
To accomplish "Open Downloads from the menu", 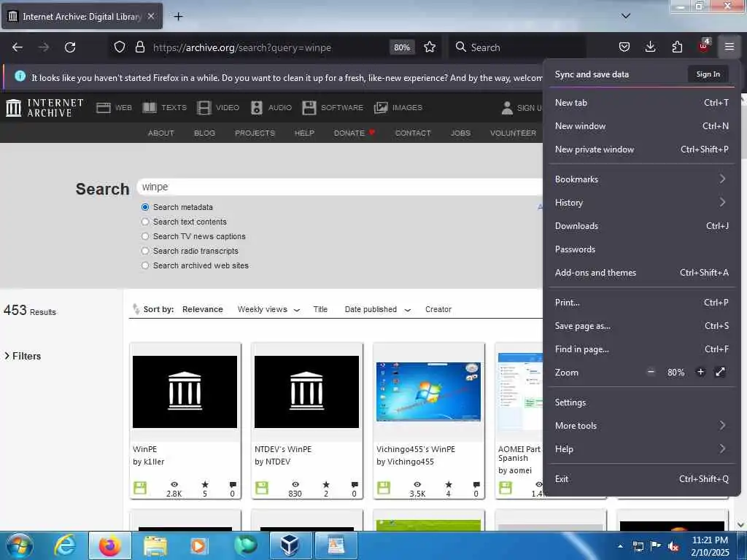I will (641, 226).
